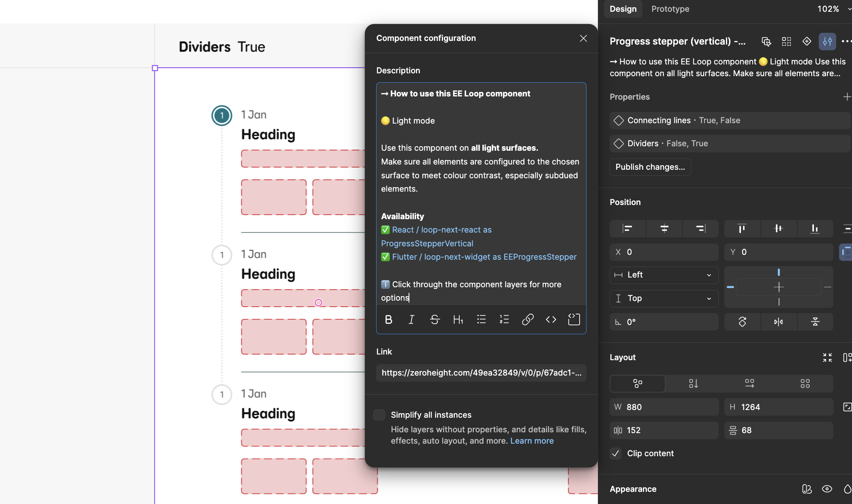The image size is (852, 504).
Task: Click vertical gap field showing 68
Action: 778,430
